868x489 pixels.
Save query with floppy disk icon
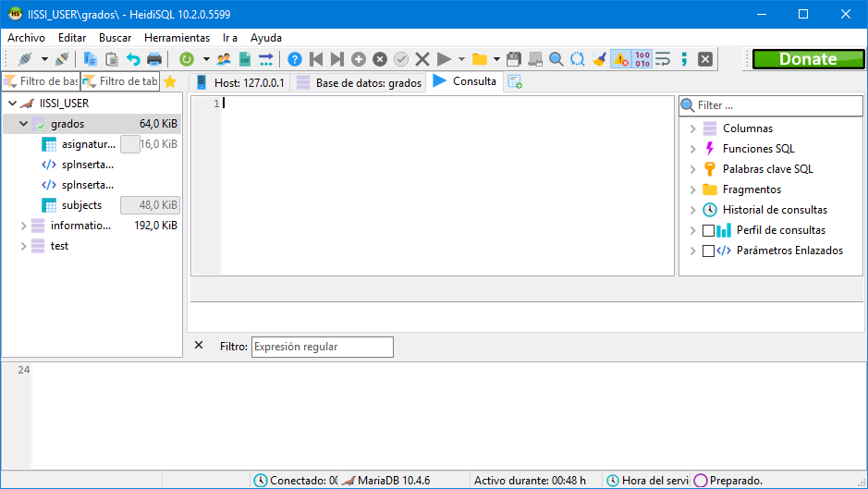tap(514, 59)
